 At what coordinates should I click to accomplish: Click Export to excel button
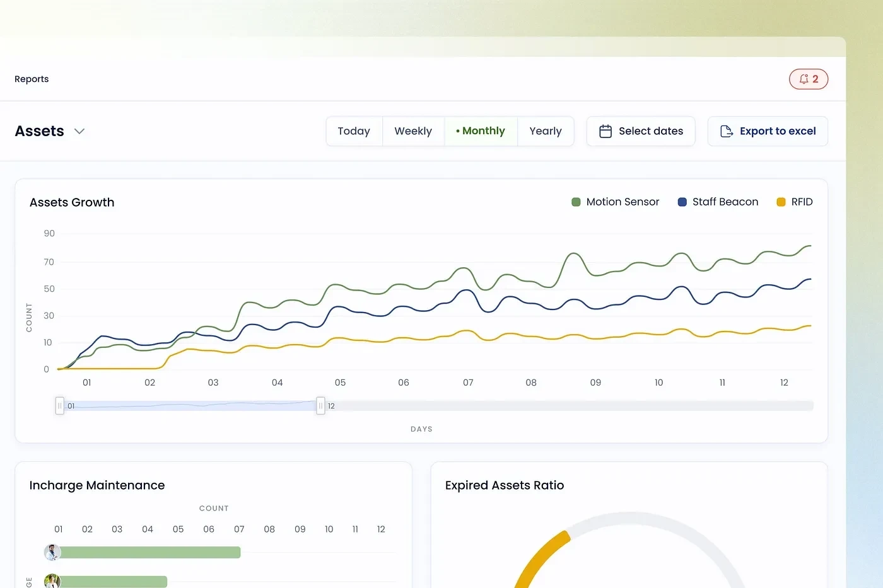pyautogui.click(x=768, y=131)
